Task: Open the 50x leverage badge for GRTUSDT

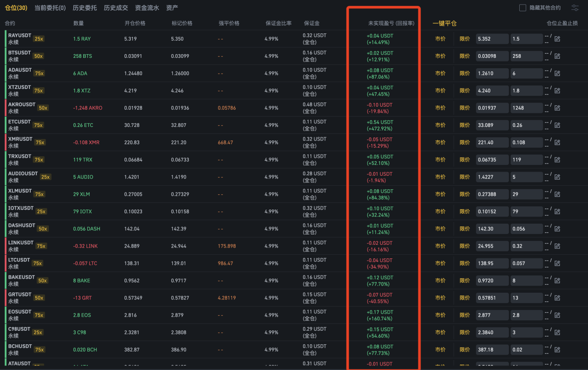Action: click(x=39, y=298)
